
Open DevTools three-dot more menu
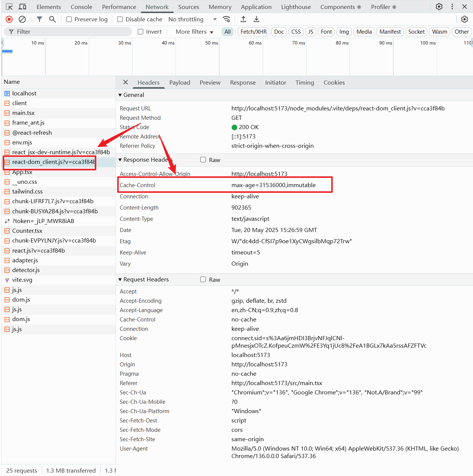[x=452, y=7]
